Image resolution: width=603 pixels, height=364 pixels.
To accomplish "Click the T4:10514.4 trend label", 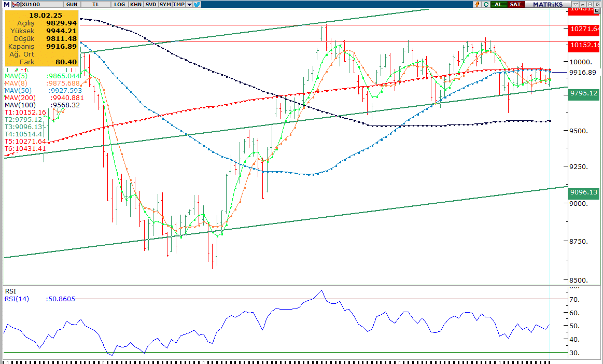I will [x=23, y=134].
